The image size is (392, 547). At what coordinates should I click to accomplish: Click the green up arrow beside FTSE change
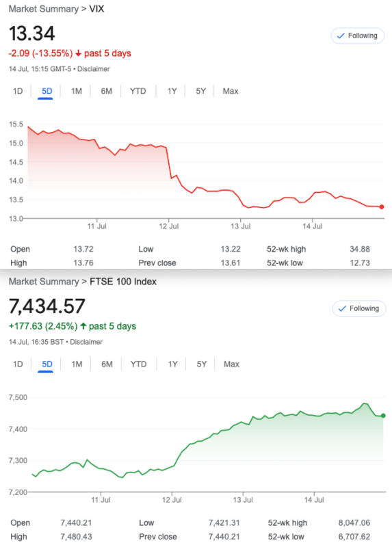point(83,326)
